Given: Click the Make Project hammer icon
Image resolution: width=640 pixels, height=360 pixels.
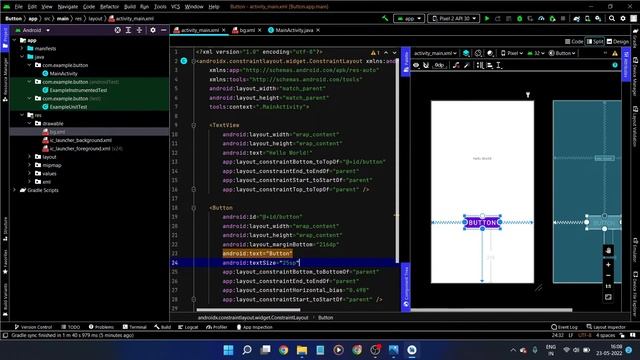Looking at the screenshot, I should tap(385, 18).
